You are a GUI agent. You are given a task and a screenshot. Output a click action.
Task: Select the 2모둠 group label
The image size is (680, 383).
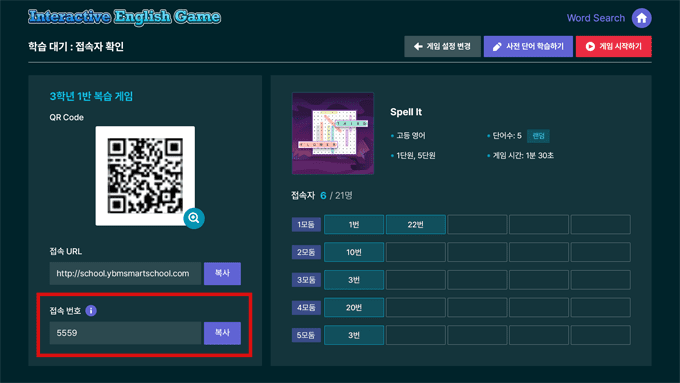tap(306, 252)
